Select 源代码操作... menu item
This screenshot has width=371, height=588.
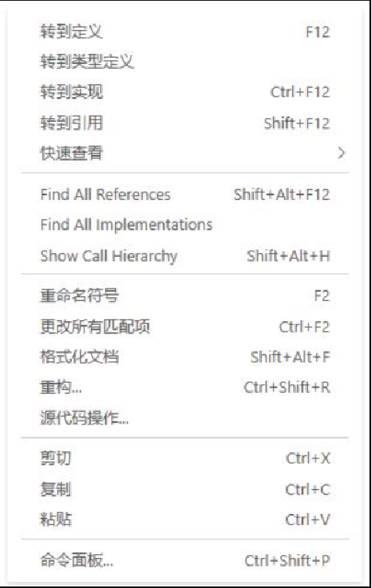click(185, 417)
